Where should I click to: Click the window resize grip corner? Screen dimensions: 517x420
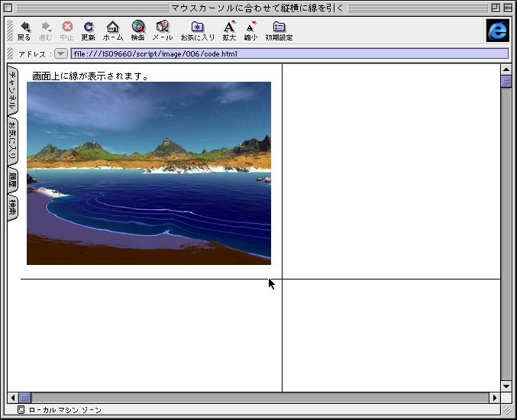506,410
